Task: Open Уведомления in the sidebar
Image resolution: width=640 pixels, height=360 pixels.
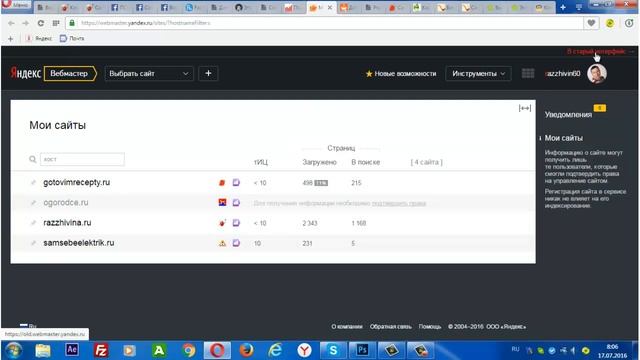Action: tap(568, 115)
